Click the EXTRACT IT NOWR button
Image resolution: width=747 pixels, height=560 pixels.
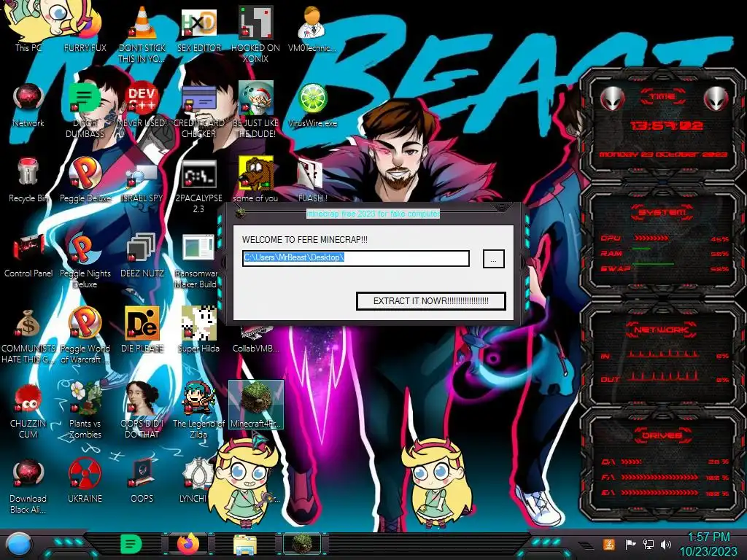tap(430, 301)
